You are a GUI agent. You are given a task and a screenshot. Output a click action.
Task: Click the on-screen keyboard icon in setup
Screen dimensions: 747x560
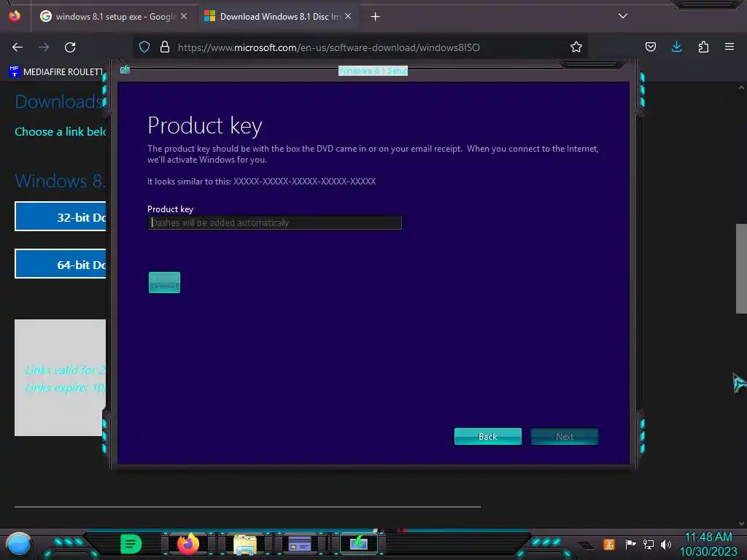tap(164, 282)
